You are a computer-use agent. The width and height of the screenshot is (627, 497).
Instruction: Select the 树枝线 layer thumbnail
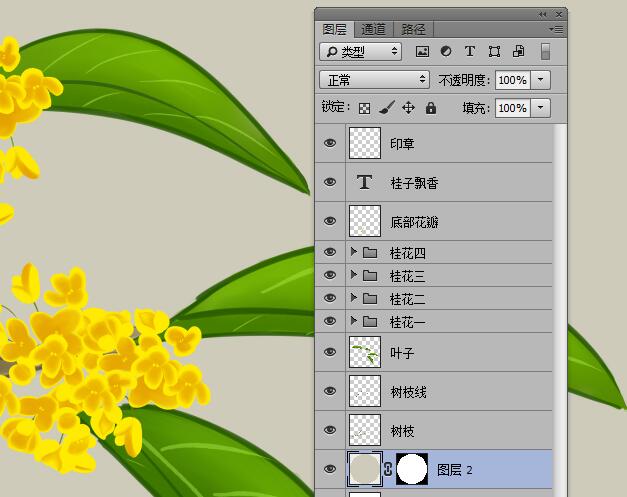click(365, 391)
